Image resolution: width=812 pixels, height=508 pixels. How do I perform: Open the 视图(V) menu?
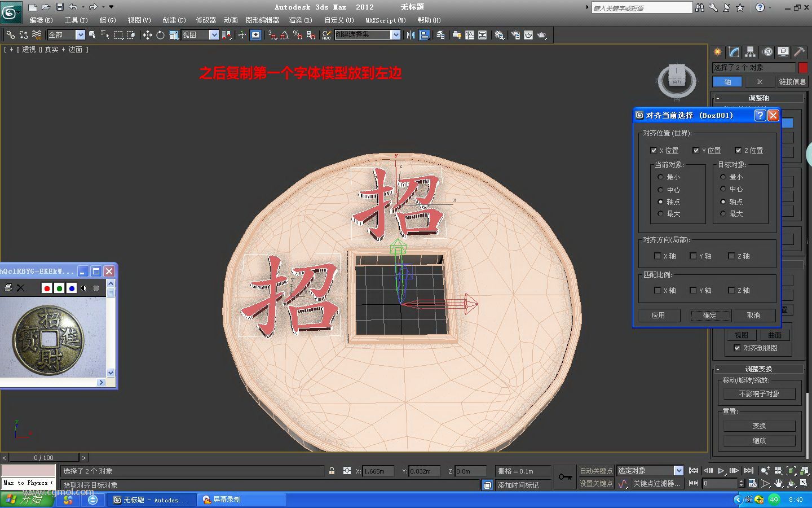pos(139,20)
